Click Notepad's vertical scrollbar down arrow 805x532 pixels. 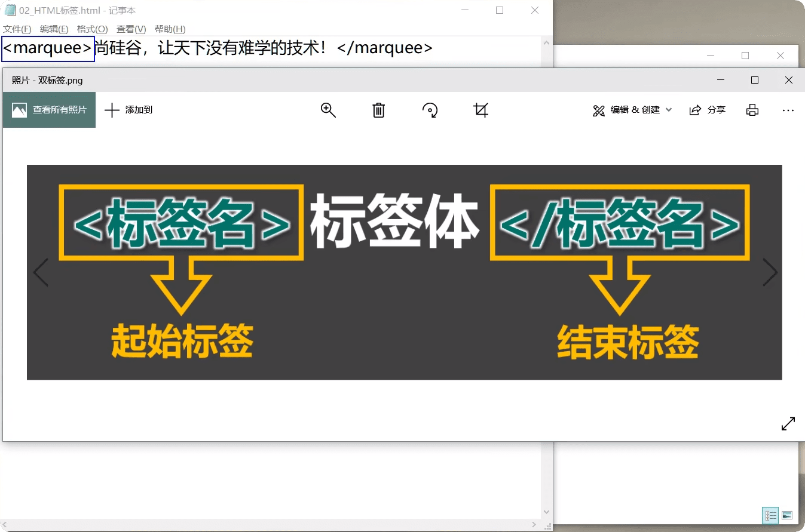point(546,512)
